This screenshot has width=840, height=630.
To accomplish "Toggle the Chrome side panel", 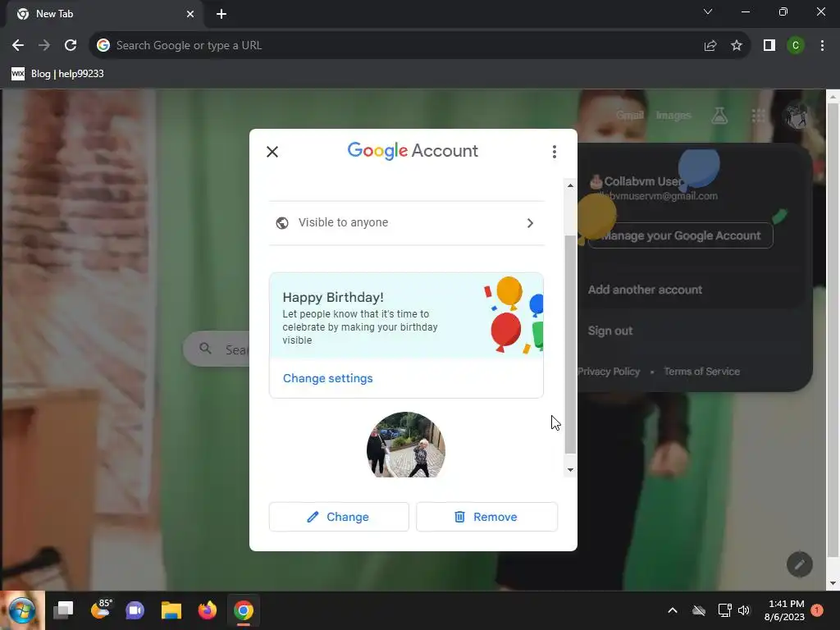I will [x=769, y=46].
